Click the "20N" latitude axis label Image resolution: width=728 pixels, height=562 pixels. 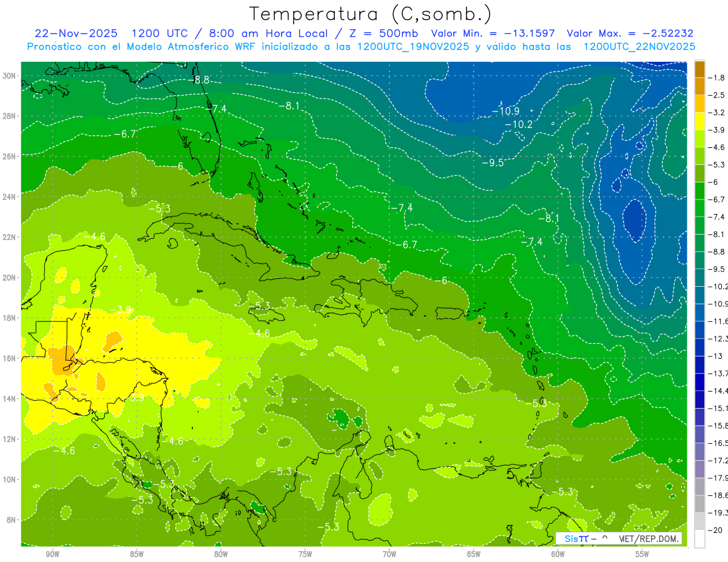pos(9,278)
